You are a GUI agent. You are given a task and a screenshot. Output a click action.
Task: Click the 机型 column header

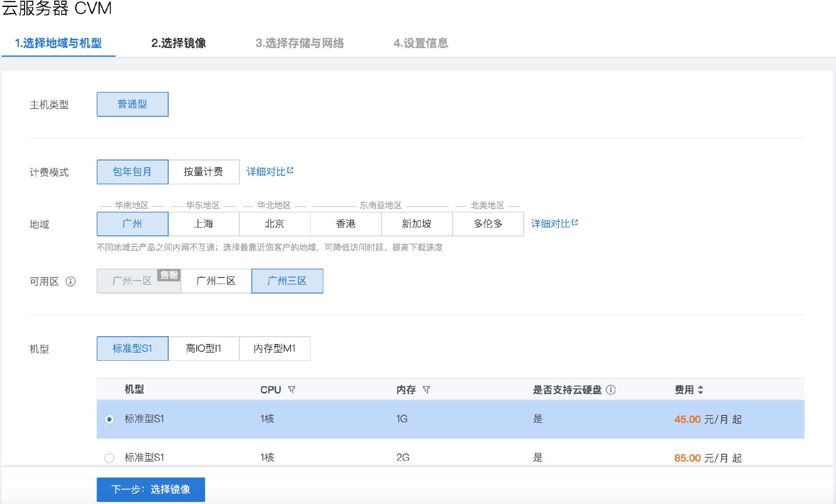134,389
